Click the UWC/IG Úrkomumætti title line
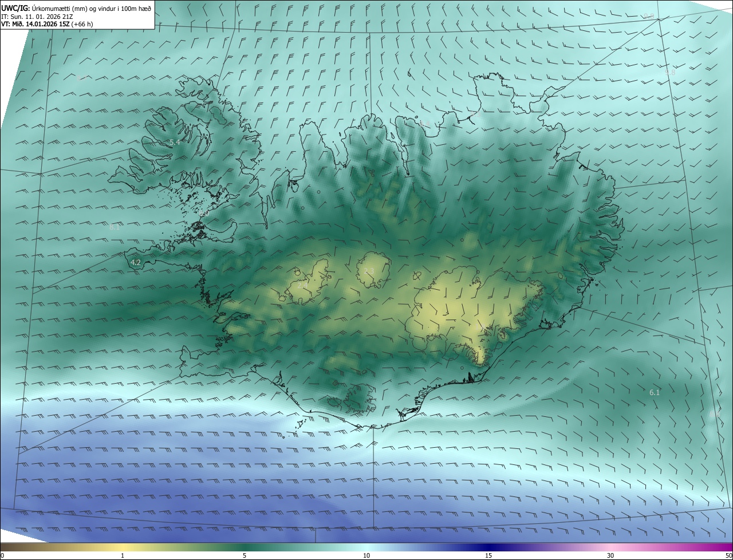733x560 pixels. tap(76, 8)
